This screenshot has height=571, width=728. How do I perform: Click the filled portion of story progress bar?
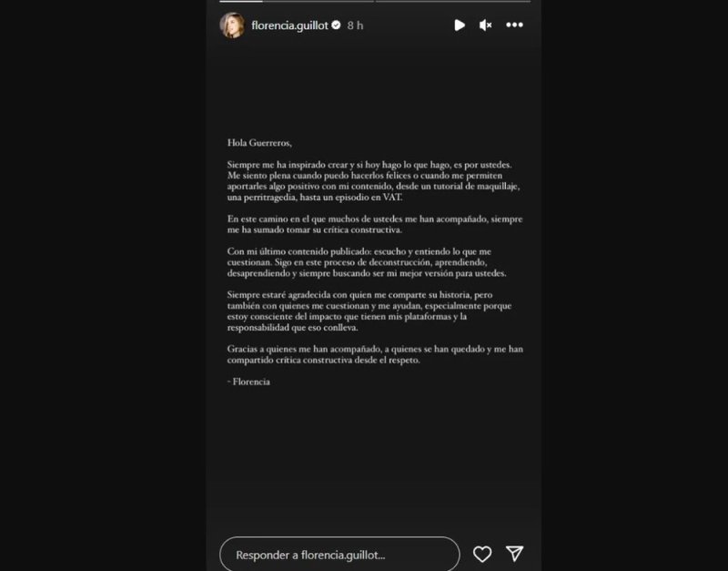pyautogui.click(x=241, y=2)
